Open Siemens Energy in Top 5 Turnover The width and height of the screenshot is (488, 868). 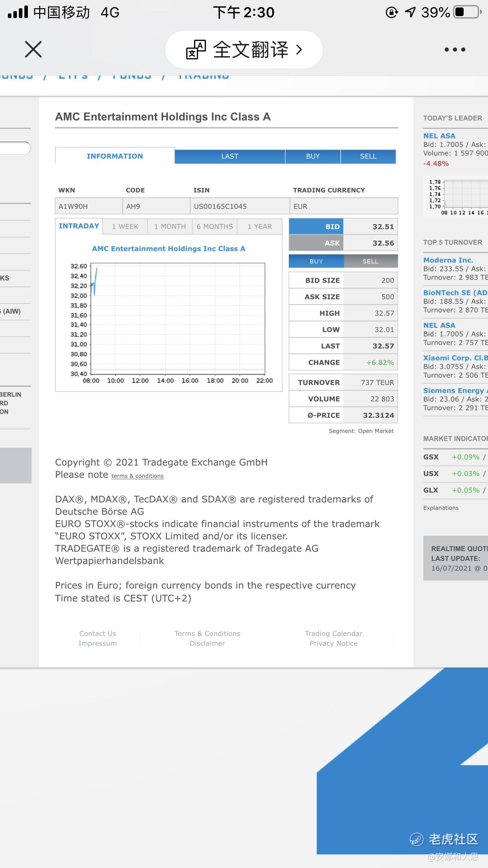pos(455,391)
